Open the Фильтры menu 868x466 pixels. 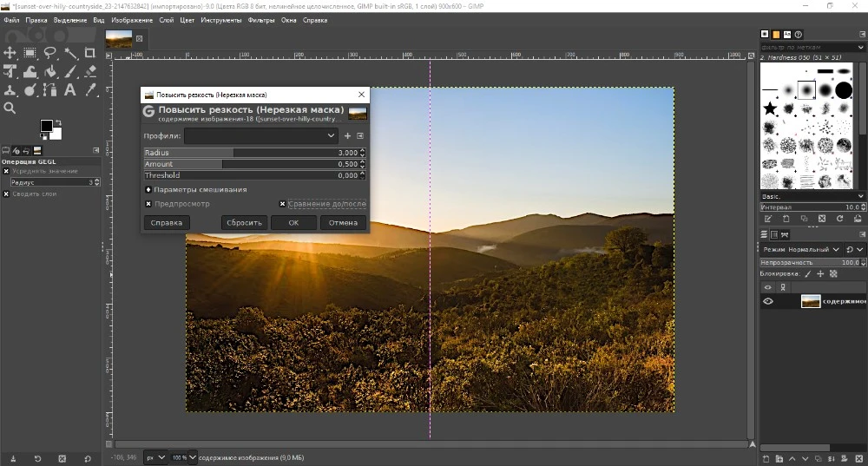(260, 20)
